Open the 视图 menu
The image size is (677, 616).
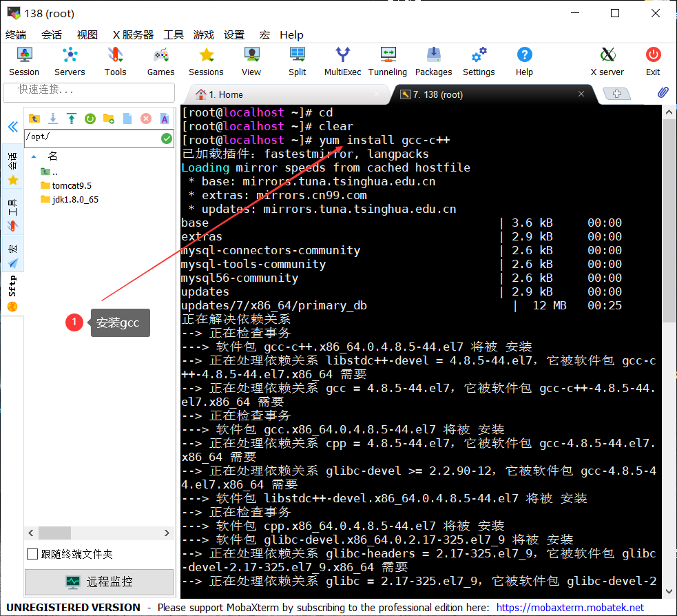87,35
